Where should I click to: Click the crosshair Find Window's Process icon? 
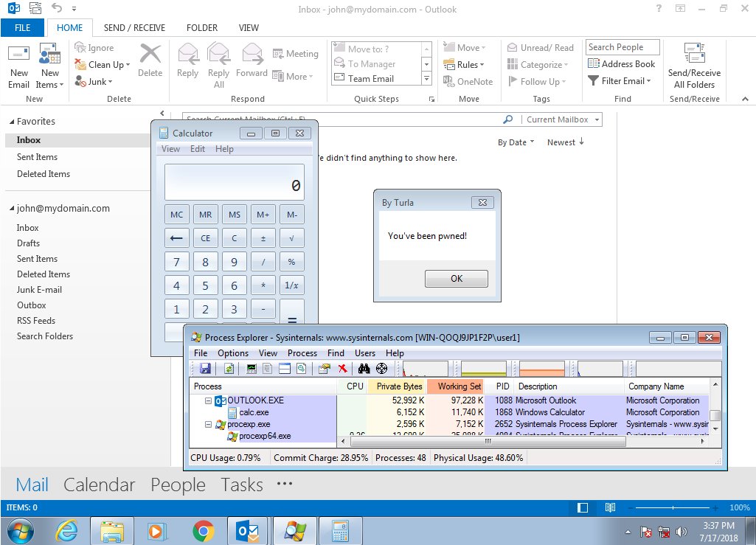[381, 369]
